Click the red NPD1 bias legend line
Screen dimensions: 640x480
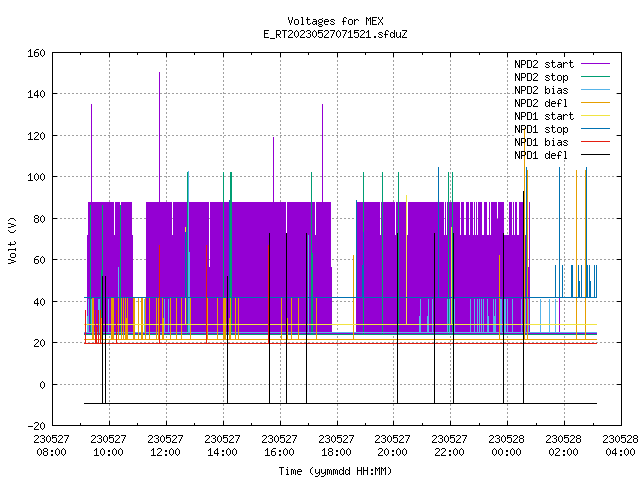tap(596, 142)
